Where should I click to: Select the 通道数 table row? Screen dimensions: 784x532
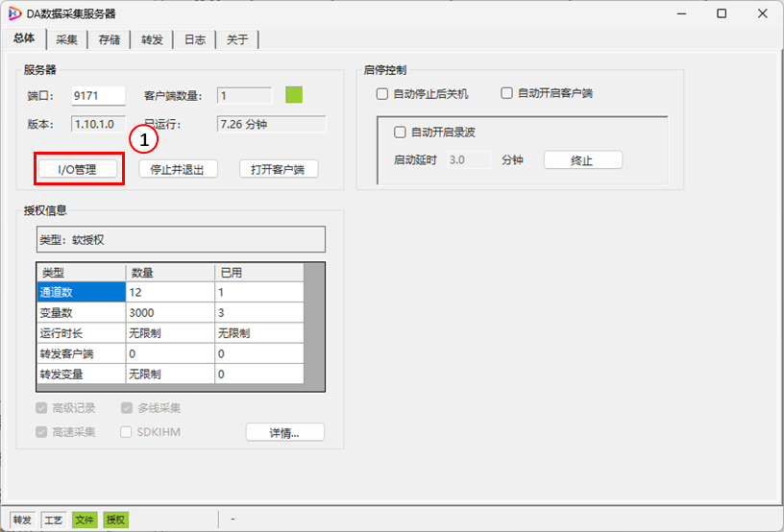click(x=170, y=292)
